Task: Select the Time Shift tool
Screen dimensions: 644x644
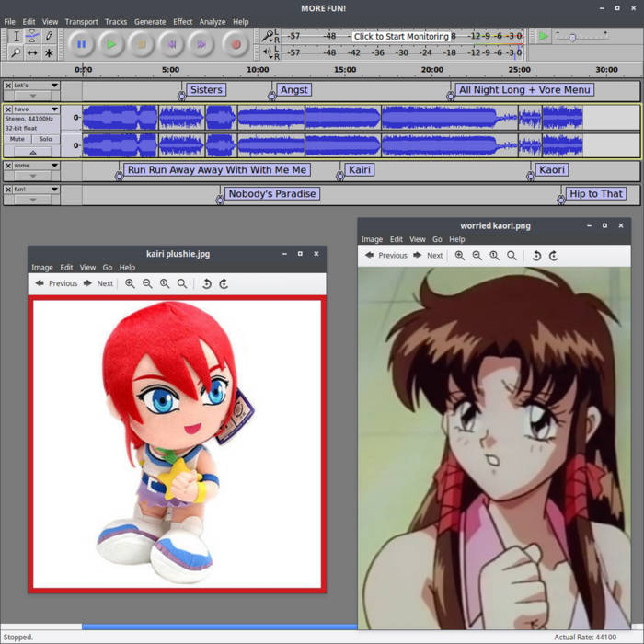Action: [x=32, y=53]
